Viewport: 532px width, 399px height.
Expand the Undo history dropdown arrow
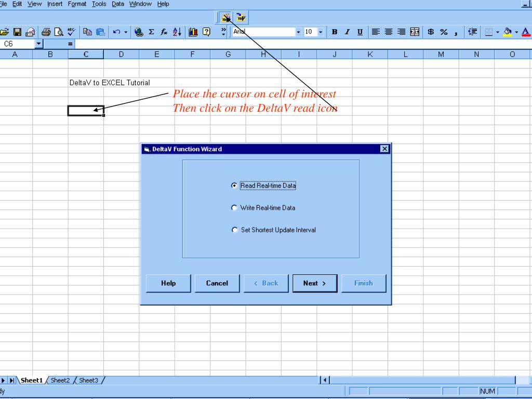[x=126, y=32]
